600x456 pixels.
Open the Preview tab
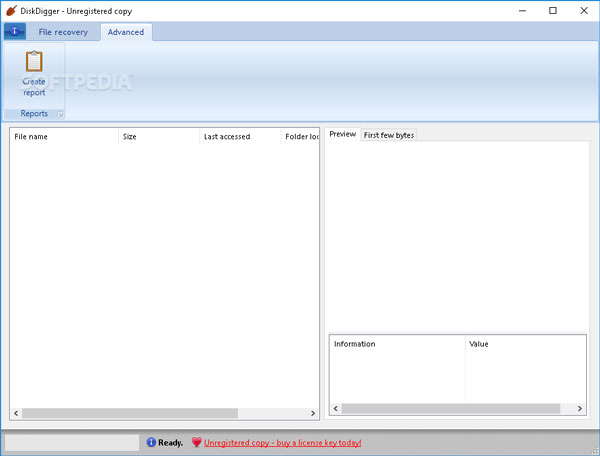[342, 134]
